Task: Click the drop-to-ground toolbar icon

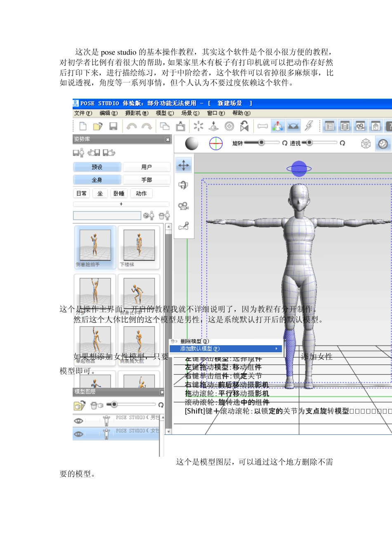Action: point(213,126)
